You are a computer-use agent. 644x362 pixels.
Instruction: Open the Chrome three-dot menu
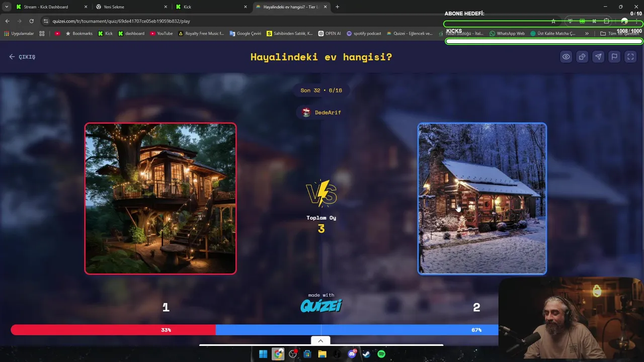[x=637, y=21]
